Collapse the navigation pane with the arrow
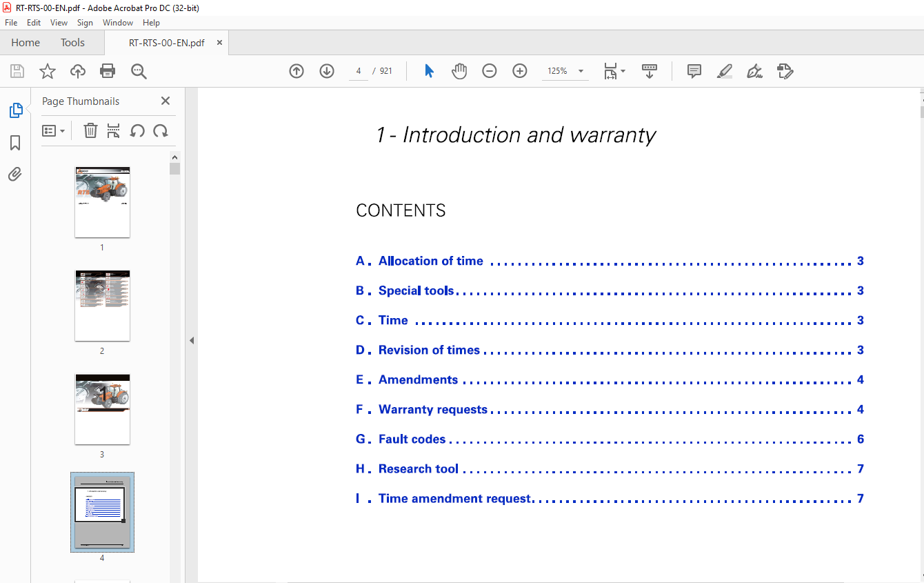This screenshot has height=583, width=924. point(192,340)
